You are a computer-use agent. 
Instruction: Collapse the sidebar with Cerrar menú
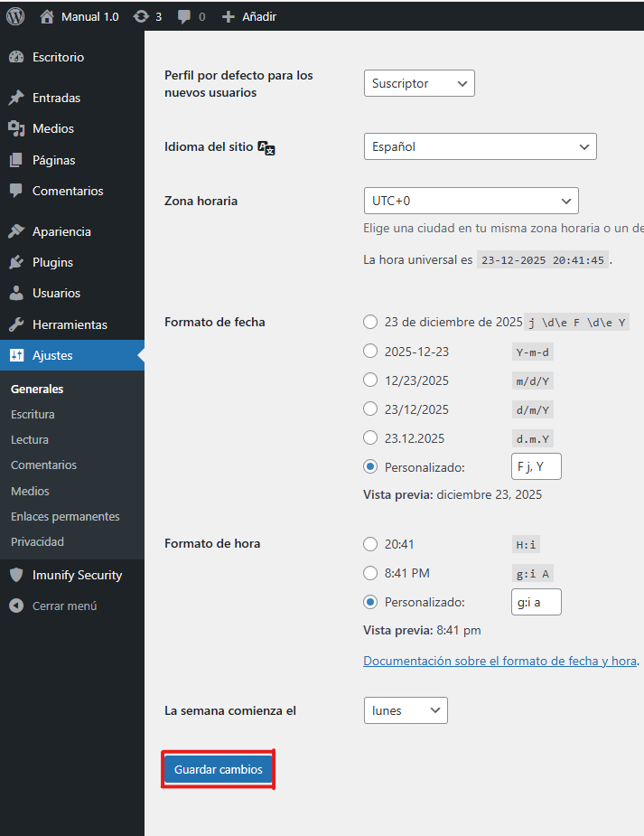point(64,606)
